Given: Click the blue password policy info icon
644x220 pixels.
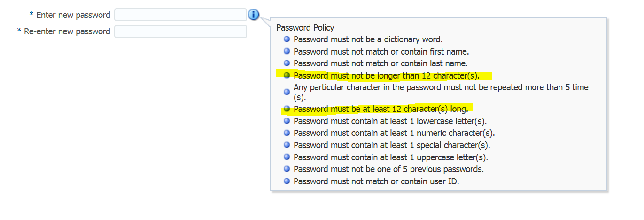Looking at the screenshot, I should (x=253, y=15).
